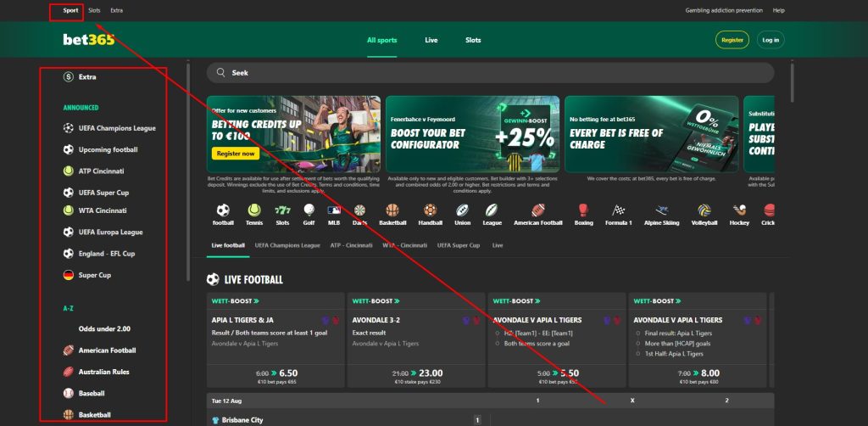Viewport: 868px width, 426px height.
Task: Select the Slots top menu item
Action: click(95, 10)
